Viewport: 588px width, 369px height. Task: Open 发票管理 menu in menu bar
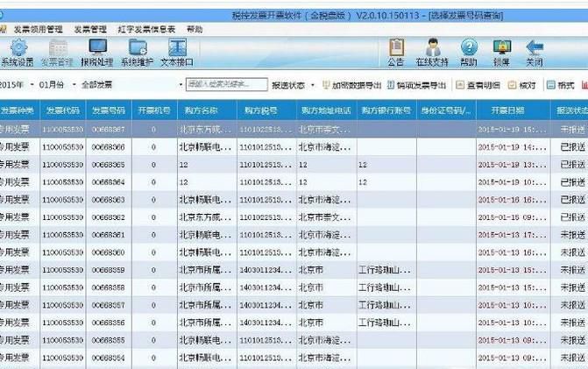click(90, 29)
